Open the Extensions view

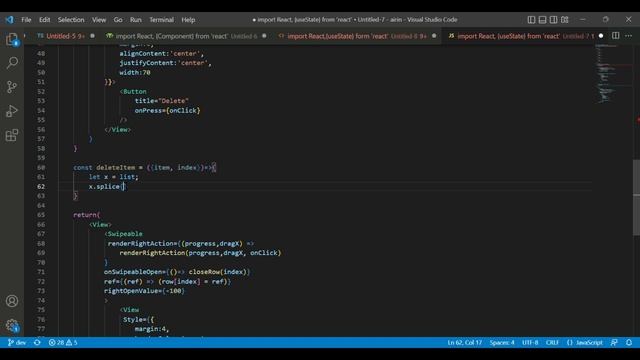point(12,135)
